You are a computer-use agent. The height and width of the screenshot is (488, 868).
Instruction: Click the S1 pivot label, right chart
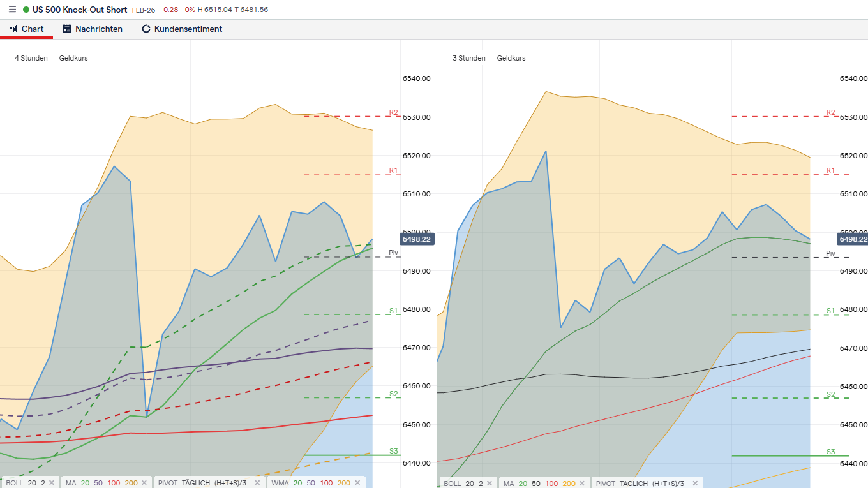(x=831, y=311)
